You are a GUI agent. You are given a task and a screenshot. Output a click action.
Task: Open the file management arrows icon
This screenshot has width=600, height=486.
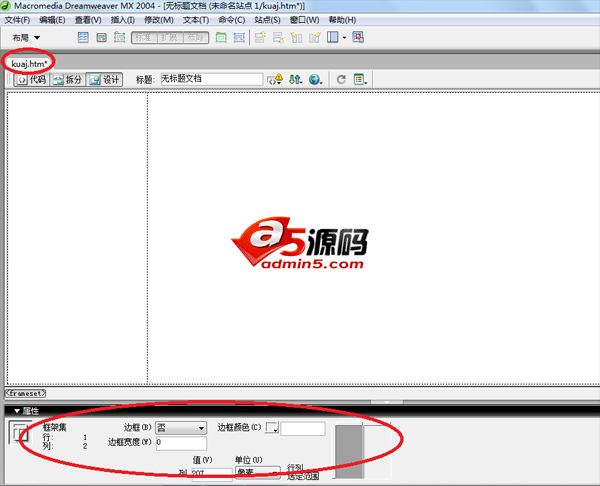coord(295,80)
